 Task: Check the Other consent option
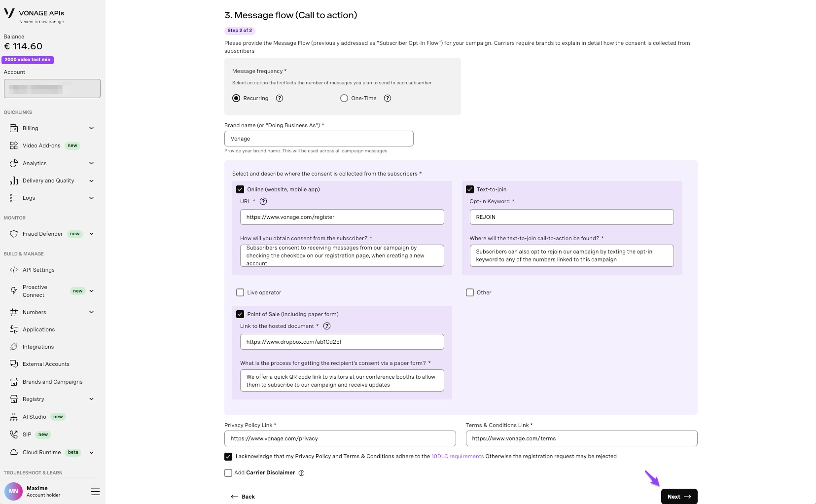[470, 292]
